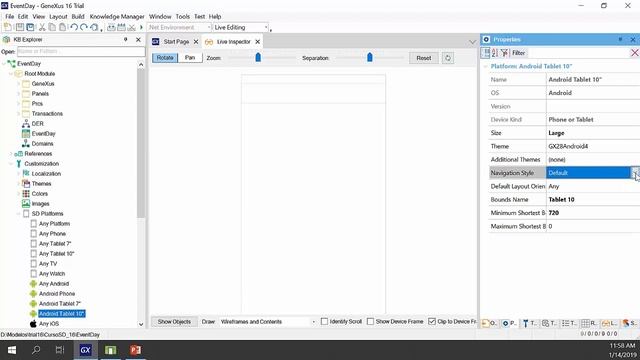Click the Alphabetical sort icon in Properties
This screenshot has height=360, width=640.
494,53
